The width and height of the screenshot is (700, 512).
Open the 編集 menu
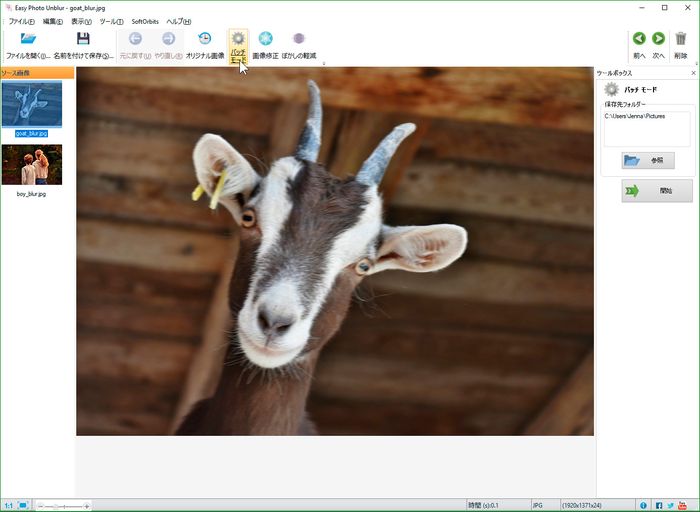pos(53,21)
